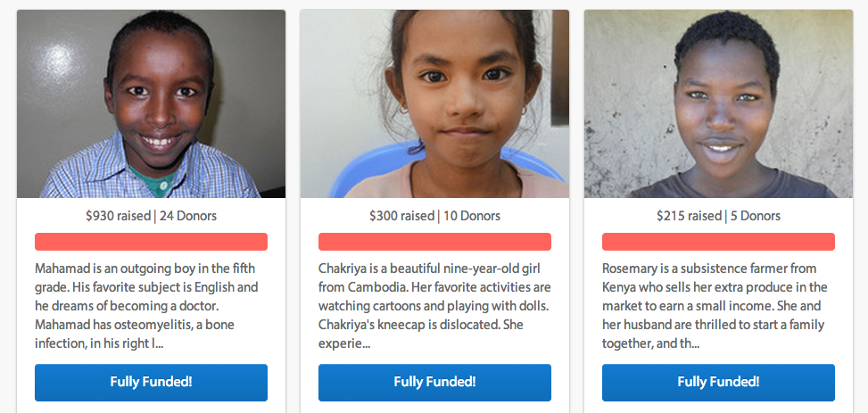Image resolution: width=868 pixels, height=413 pixels.
Task: Click Chakriya's full red funding bar
Action: coord(434,242)
